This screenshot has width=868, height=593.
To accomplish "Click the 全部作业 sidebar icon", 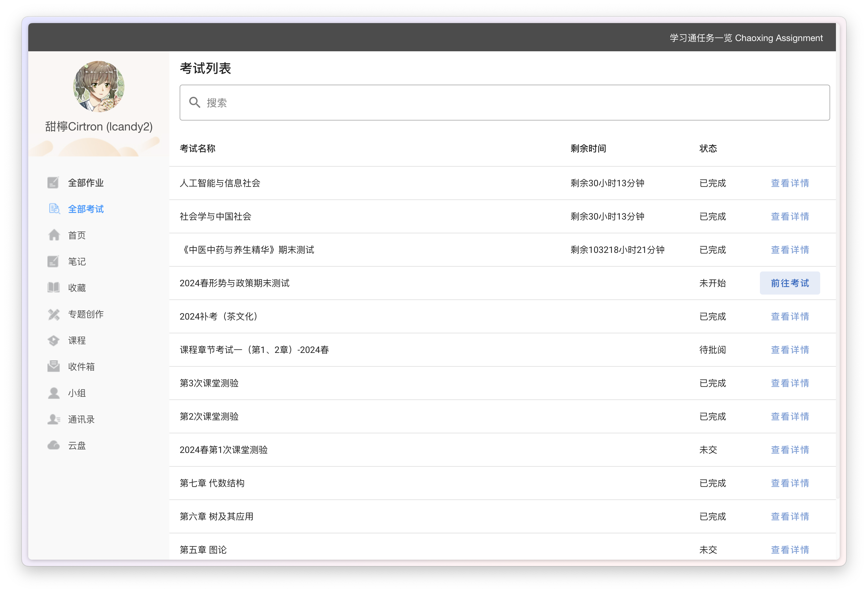I will click(x=53, y=182).
